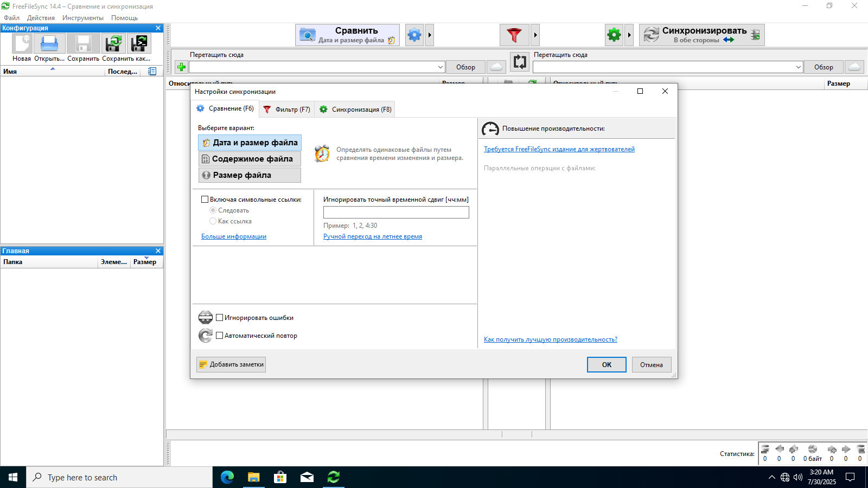This screenshot has height=488, width=868.
Task: Expand left folder path dropdown
Action: pos(440,67)
